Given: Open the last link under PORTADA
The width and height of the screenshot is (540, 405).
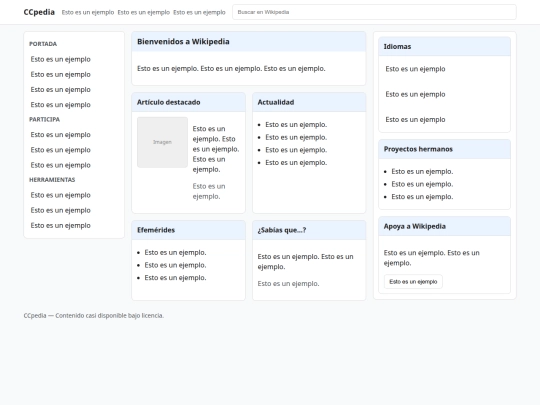Looking at the screenshot, I should (x=60, y=105).
